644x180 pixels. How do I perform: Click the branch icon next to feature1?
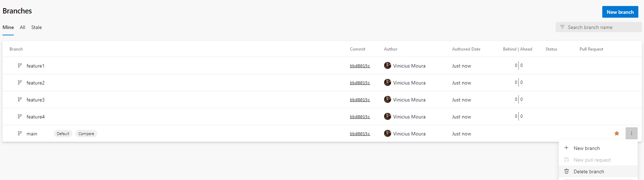click(20, 65)
